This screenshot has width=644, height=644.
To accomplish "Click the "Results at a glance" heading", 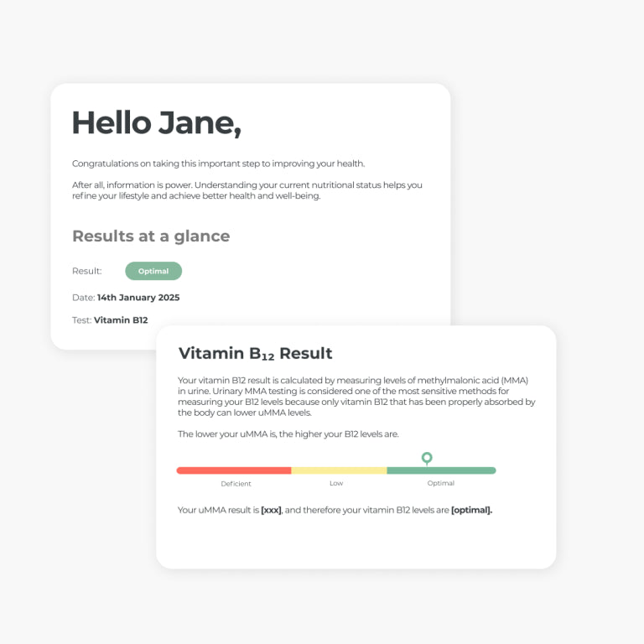I will tap(151, 236).
